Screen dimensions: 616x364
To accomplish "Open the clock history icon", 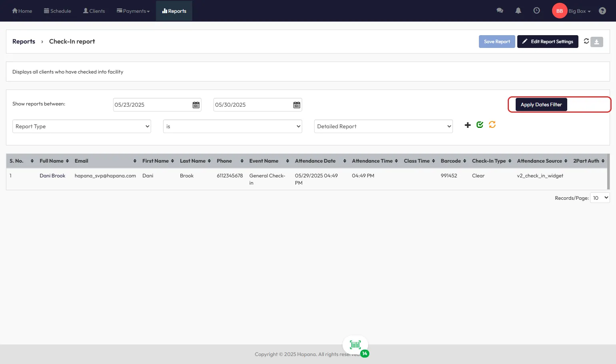I will (x=536, y=11).
